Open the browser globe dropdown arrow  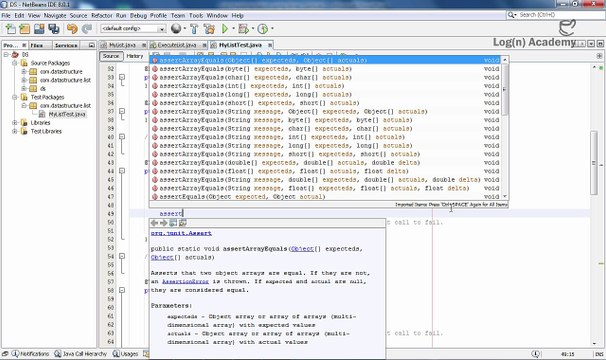pos(184,29)
